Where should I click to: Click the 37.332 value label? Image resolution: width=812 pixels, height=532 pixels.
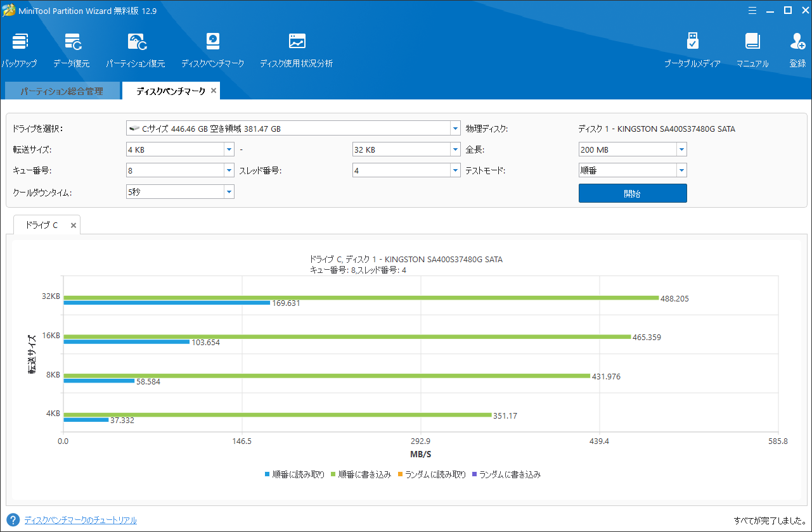pos(122,421)
